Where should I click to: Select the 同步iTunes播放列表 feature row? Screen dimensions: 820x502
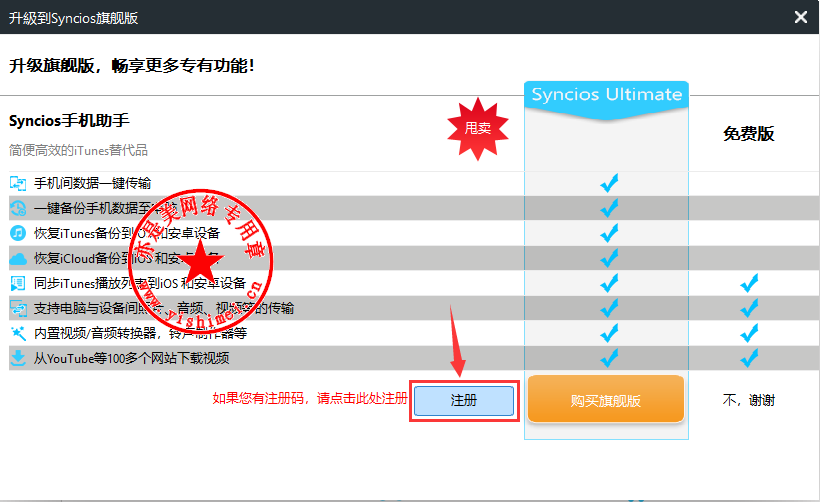(414, 283)
